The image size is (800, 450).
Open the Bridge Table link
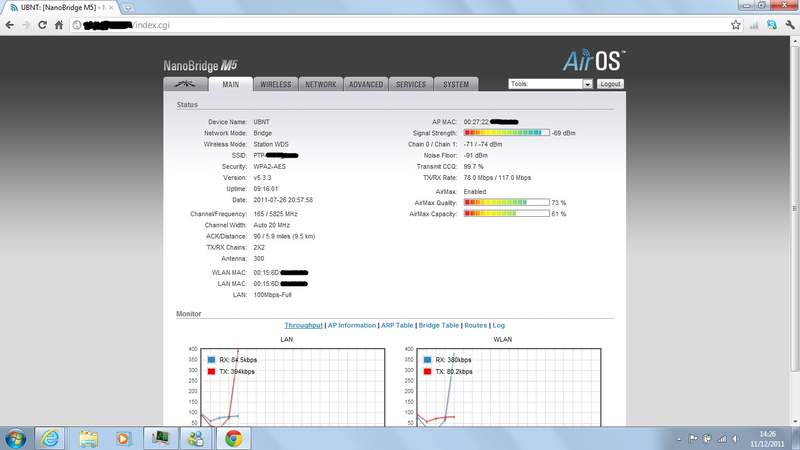pos(439,325)
